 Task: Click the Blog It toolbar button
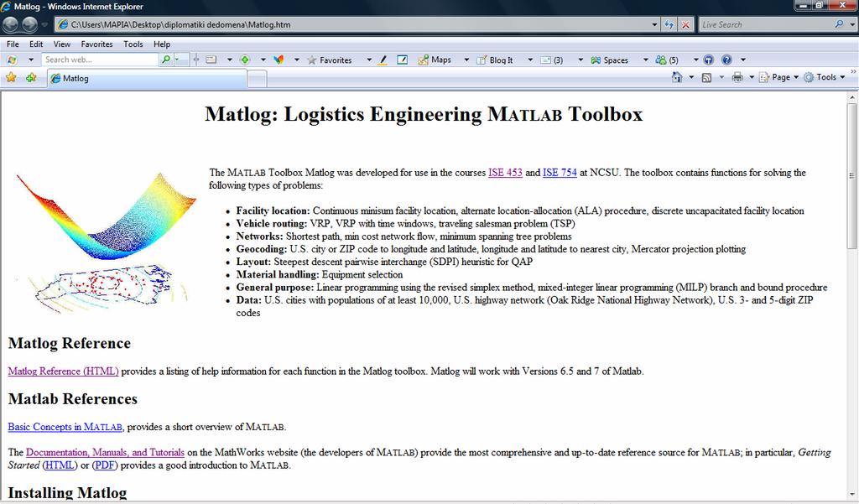pos(495,60)
